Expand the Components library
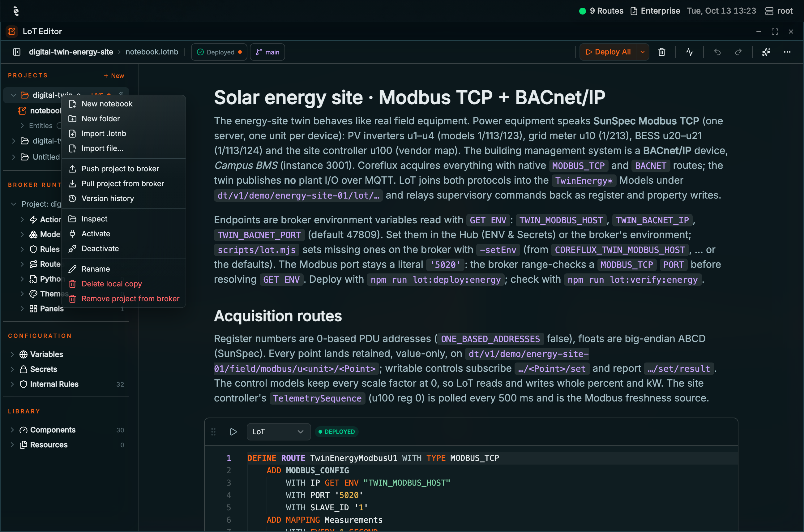 12,430
